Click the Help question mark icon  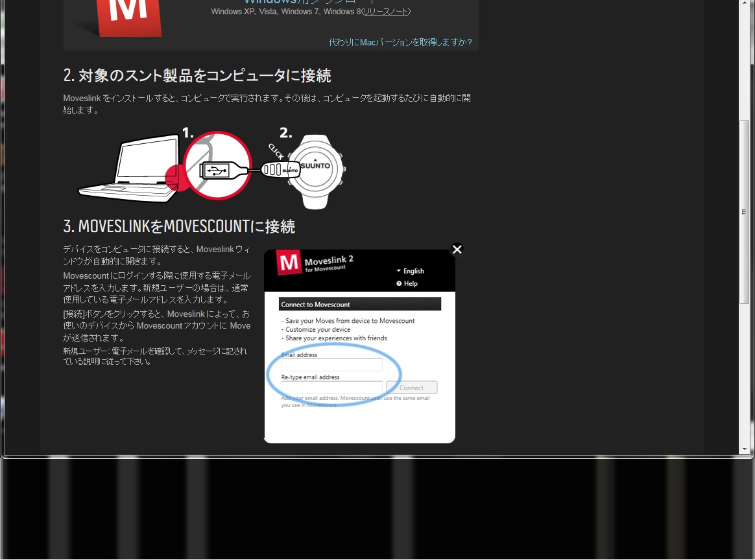(x=399, y=283)
